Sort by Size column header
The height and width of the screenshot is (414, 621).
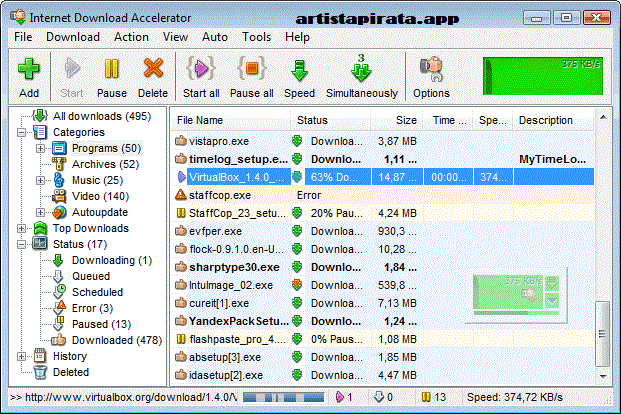pyautogui.click(x=396, y=120)
